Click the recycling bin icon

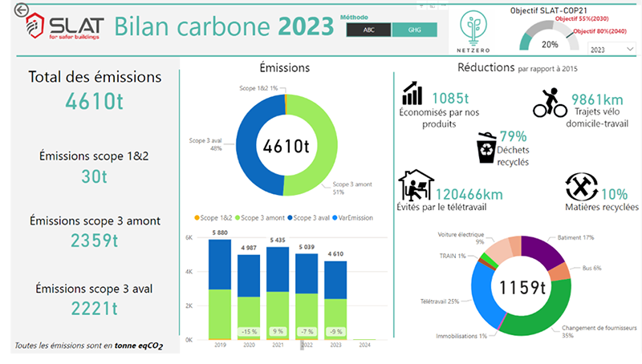(x=487, y=146)
